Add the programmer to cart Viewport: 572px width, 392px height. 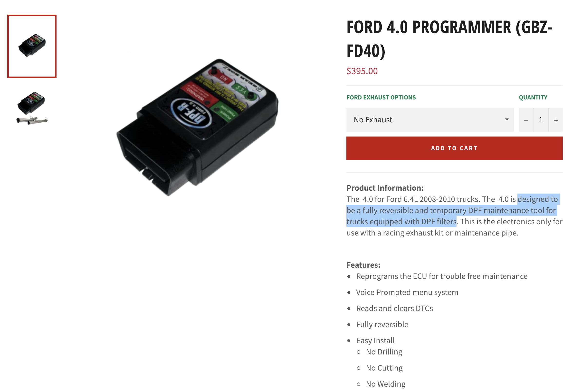coord(454,148)
